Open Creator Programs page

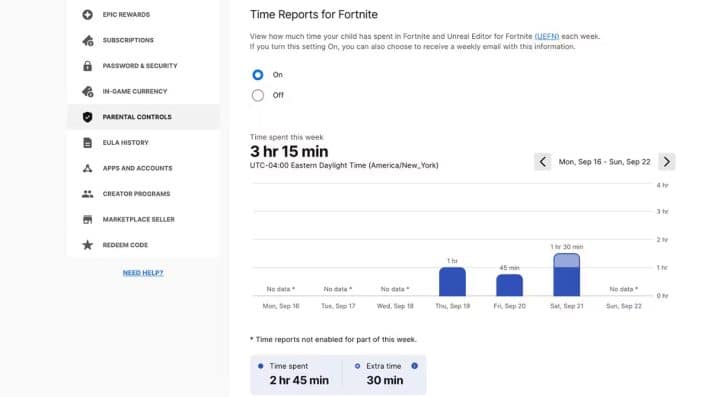[x=143, y=194]
